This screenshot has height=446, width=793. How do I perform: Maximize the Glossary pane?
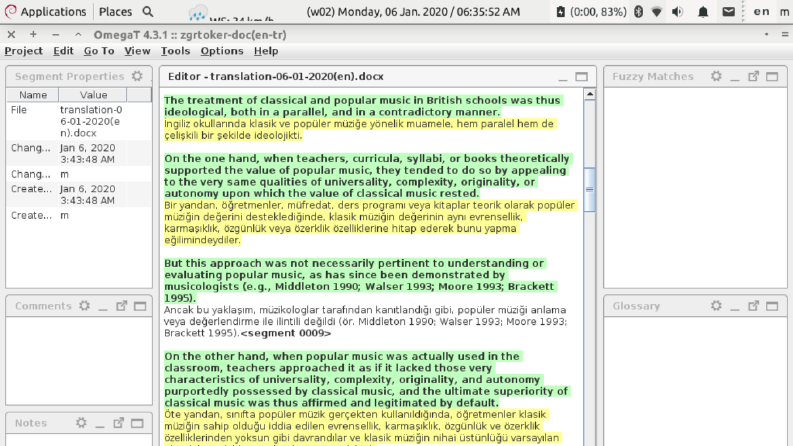click(772, 306)
